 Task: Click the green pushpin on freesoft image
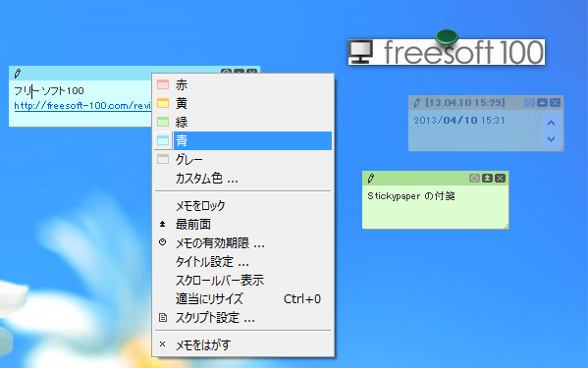[447, 37]
